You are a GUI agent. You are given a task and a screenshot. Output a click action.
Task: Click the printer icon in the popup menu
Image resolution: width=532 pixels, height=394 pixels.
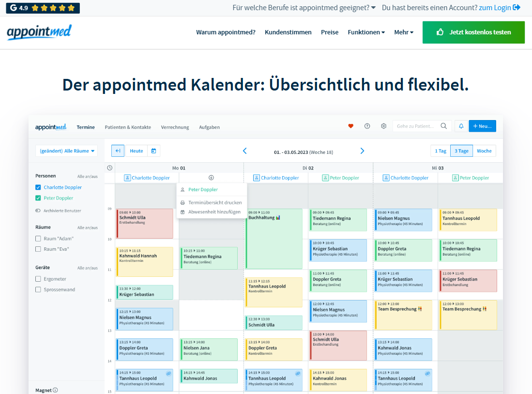coord(182,203)
